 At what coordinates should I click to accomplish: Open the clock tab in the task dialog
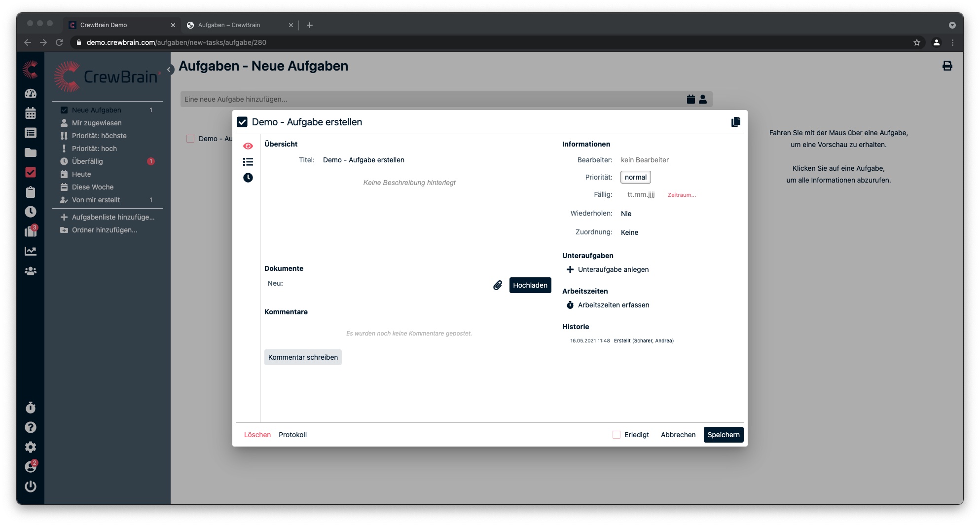coord(248,178)
